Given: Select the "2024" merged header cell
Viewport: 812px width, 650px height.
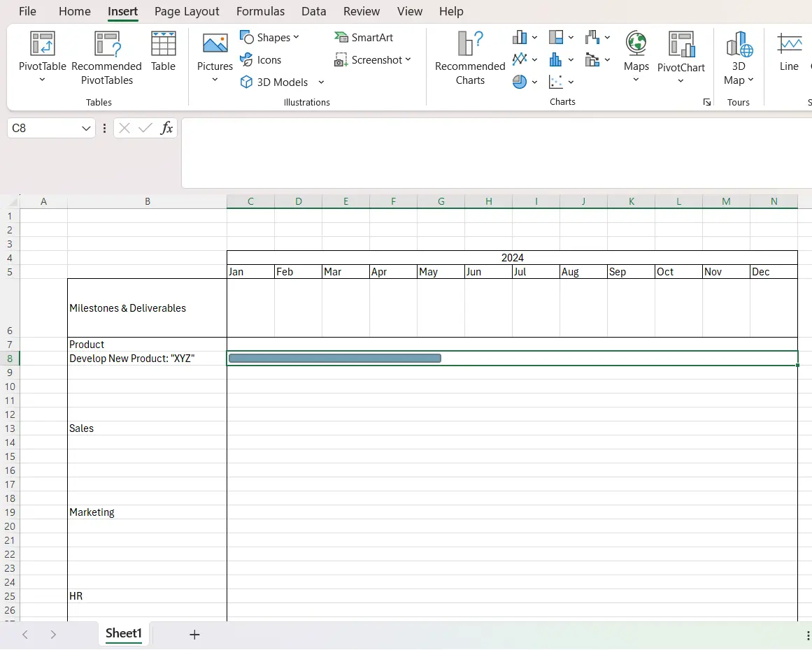Looking at the screenshot, I should [512, 258].
